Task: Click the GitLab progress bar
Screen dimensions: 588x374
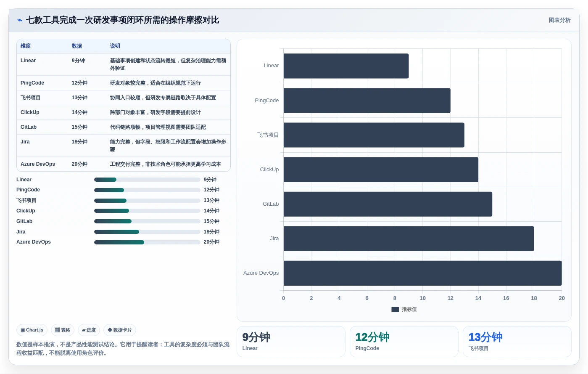Action: 147,221
